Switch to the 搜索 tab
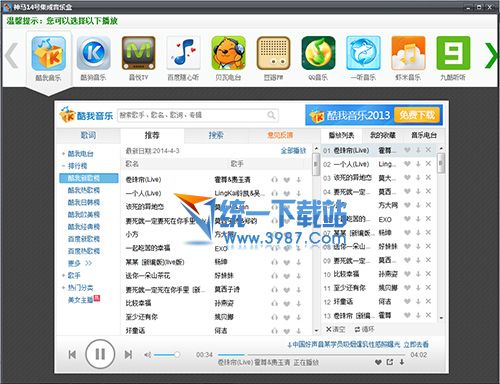500x384 pixels. [x=216, y=135]
